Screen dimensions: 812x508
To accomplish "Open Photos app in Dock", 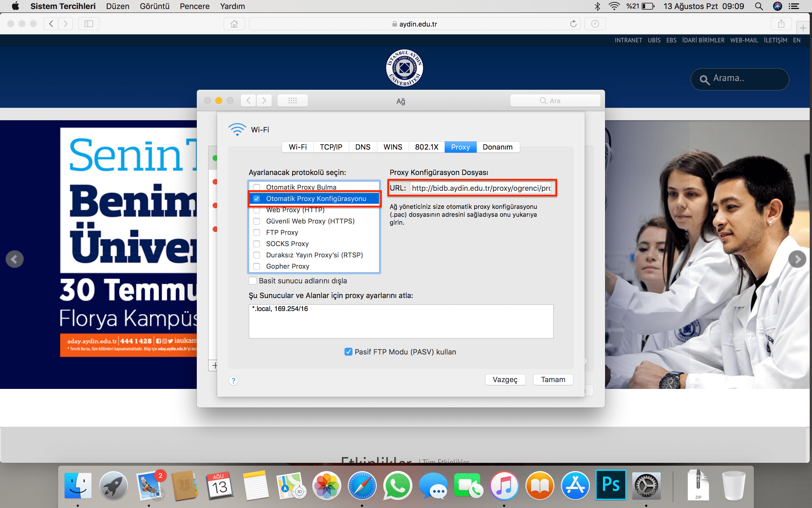I will tap(326, 485).
